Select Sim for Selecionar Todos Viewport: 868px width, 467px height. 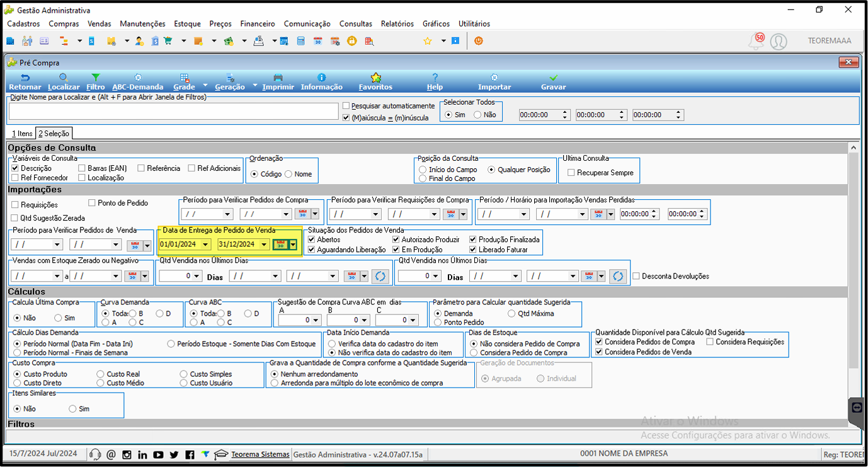448,115
